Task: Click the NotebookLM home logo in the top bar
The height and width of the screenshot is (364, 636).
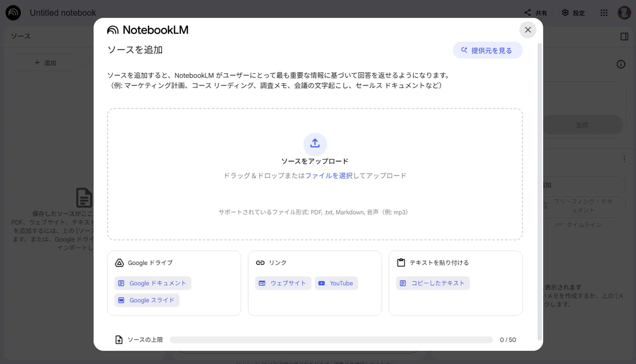Action: [13, 13]
